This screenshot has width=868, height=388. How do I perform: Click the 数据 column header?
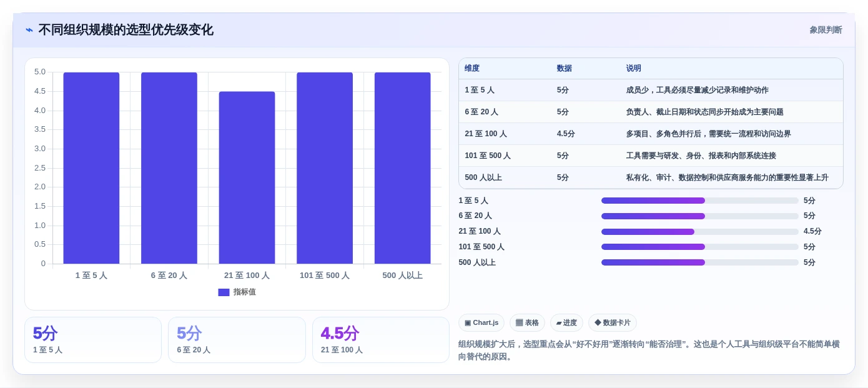click(565, 69)
